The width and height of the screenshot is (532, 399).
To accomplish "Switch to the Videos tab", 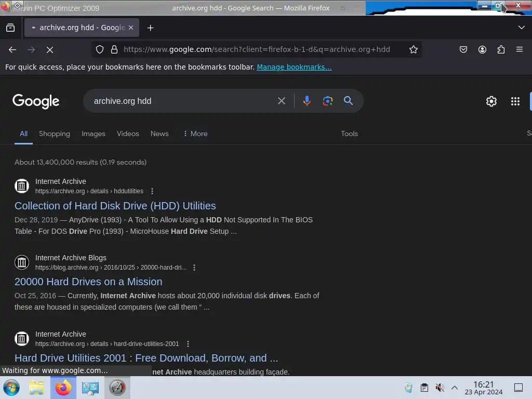I will point(128,134).
